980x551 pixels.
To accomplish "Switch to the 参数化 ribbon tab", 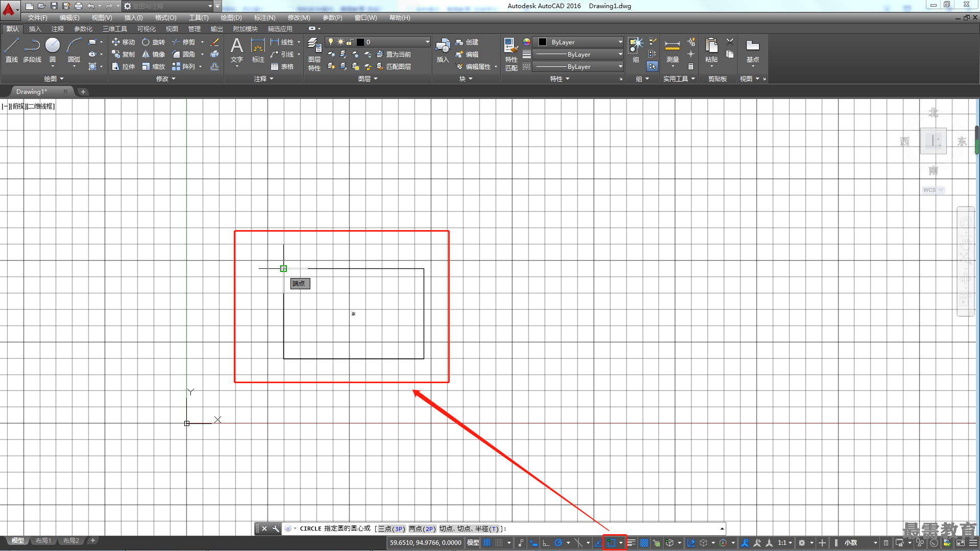I will point(83,29).
